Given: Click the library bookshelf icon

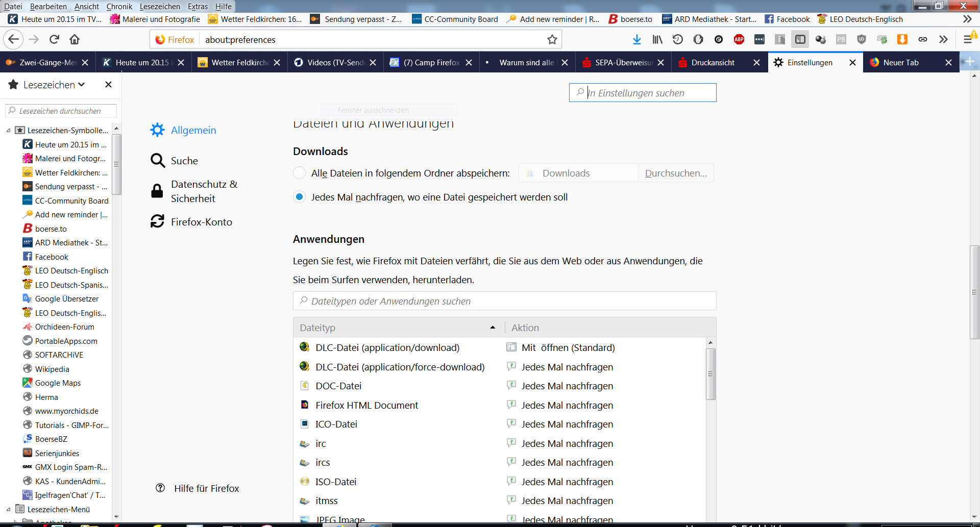Looking at the screenshot, I should [x=657, y=39].
